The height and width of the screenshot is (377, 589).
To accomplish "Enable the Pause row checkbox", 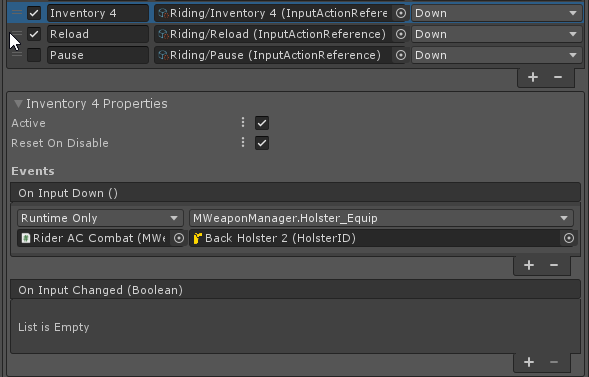I will click(x=34, y=55).
